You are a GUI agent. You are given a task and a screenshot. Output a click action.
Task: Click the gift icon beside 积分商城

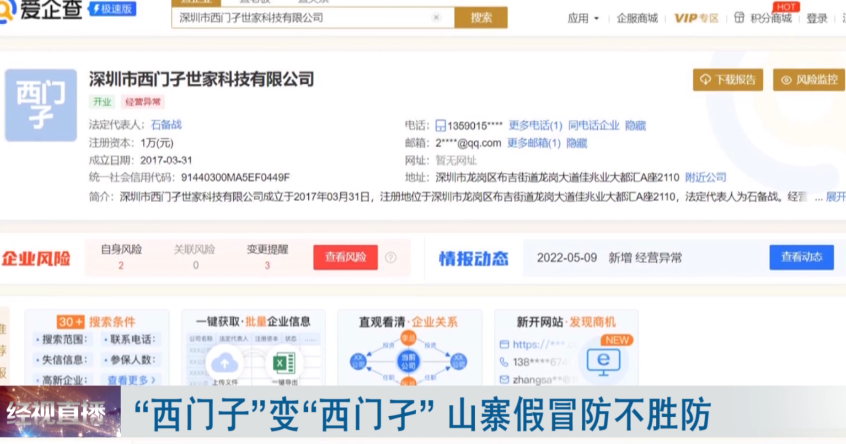tap(739, 18)
